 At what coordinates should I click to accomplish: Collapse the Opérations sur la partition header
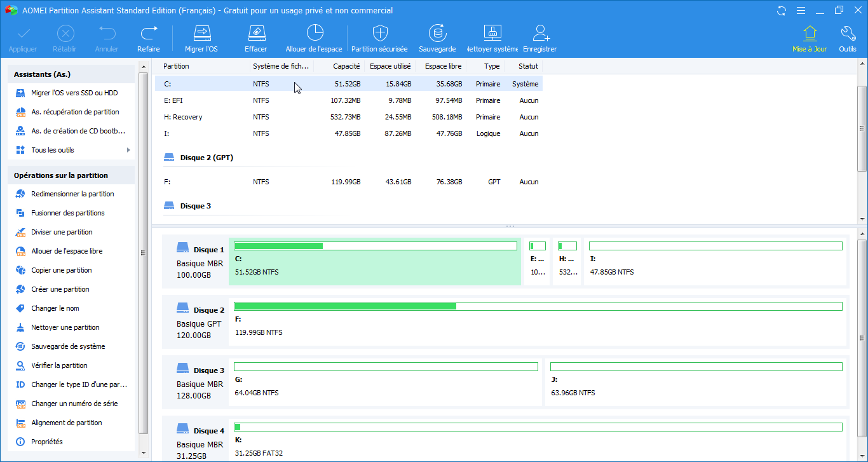71,175
